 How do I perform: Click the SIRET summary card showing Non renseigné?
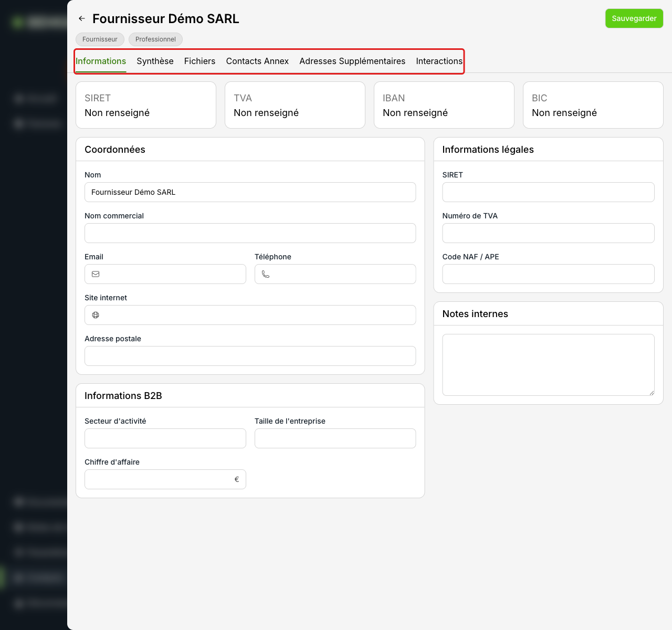tap(146, 105)
